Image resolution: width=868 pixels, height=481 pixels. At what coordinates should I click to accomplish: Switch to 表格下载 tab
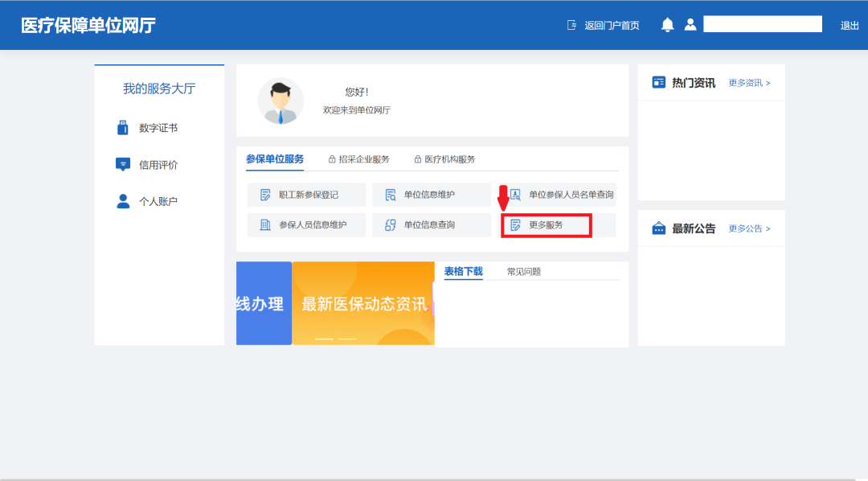coord(464,272)
